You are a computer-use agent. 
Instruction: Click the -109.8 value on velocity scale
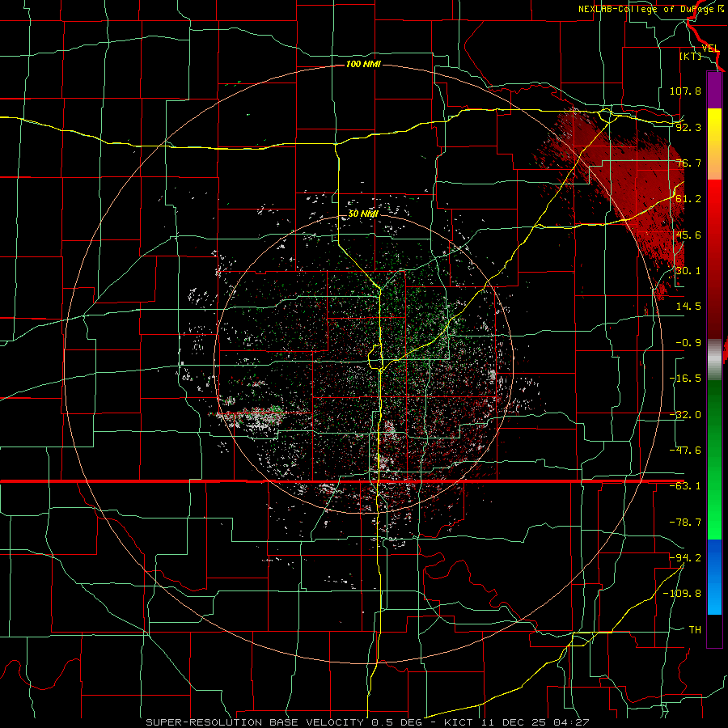coord(683,594)
